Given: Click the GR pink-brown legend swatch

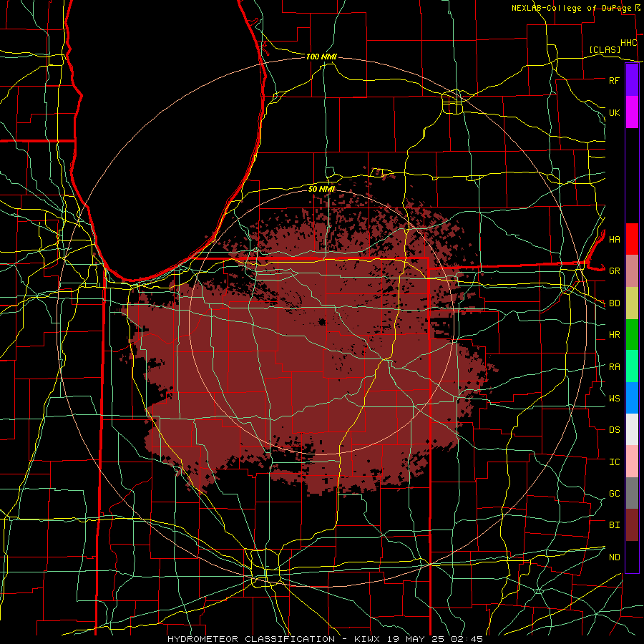Looking at the screenshot, I should click(632, 271).
